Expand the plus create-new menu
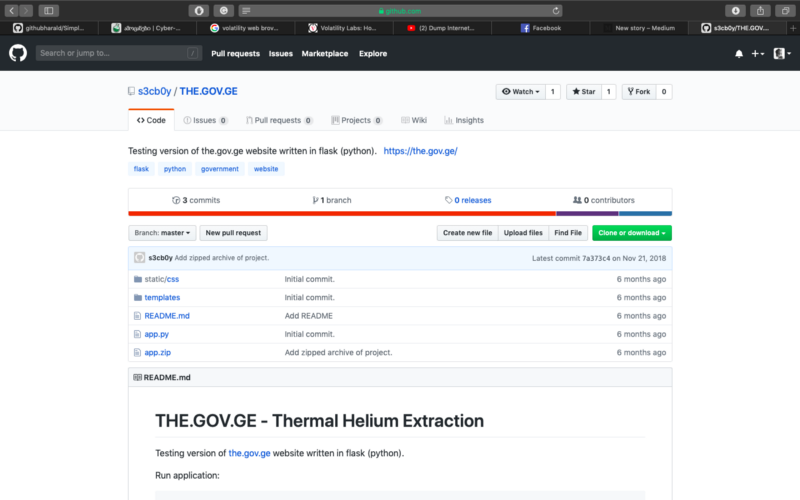Screen dimensions: 800x500 (x=758, y=54)
